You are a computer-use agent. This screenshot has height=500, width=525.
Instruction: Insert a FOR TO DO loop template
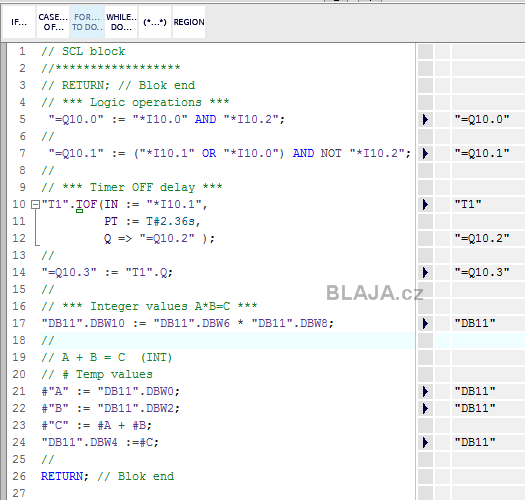(x=87, y=22)
